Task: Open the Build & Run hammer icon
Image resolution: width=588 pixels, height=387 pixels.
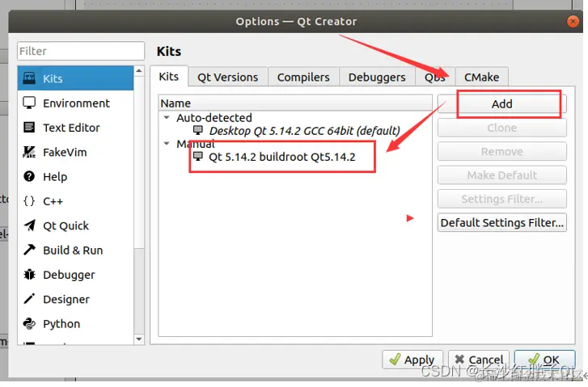Action: coord(29,250)
